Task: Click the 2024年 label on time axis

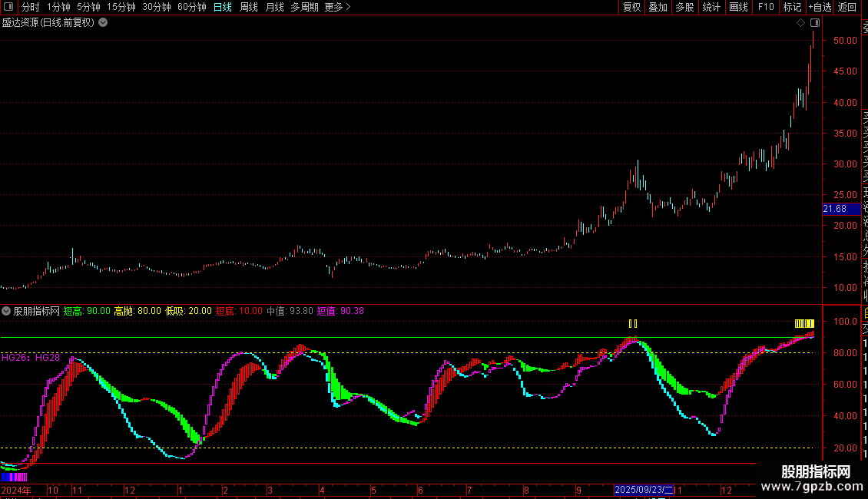Action: [x=16, y=490]
